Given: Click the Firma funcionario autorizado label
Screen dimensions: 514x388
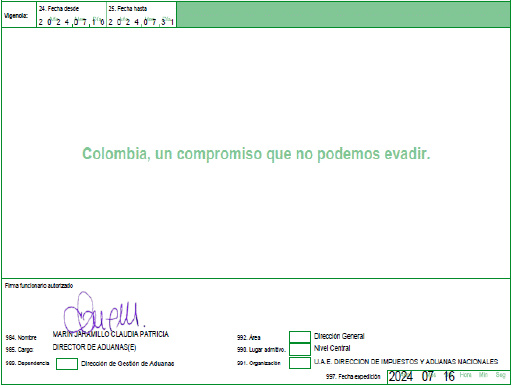Looking at the screenshot, I should [39, 286].
